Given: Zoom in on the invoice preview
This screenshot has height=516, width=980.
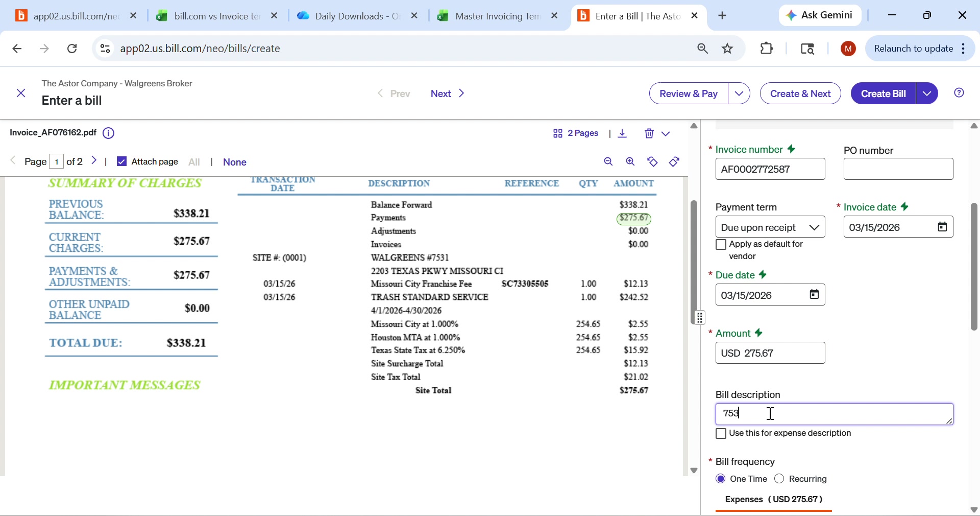Looking at the screenshot, I should pyautogui.click(x=631, y=162).
